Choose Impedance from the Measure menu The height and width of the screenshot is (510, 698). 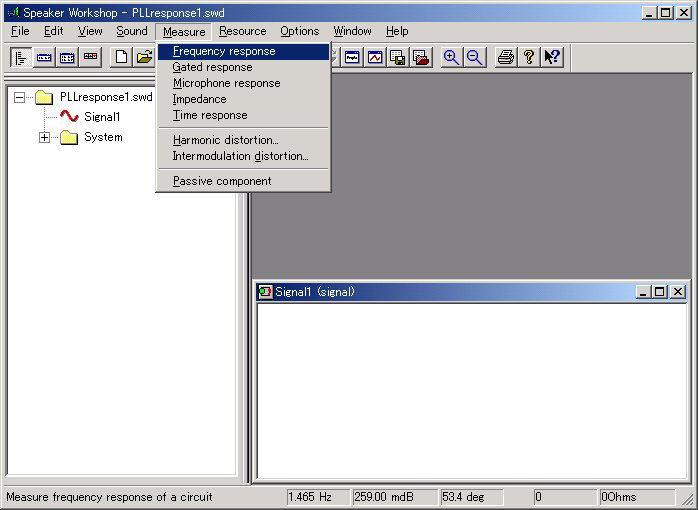[x=199, y=99]
